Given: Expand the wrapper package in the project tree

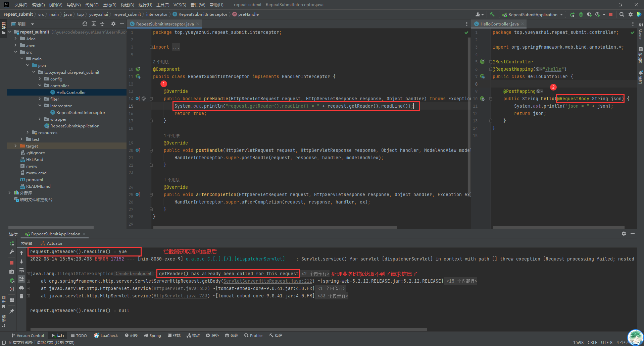Looking at the screenshot, I should pos(40,119).
